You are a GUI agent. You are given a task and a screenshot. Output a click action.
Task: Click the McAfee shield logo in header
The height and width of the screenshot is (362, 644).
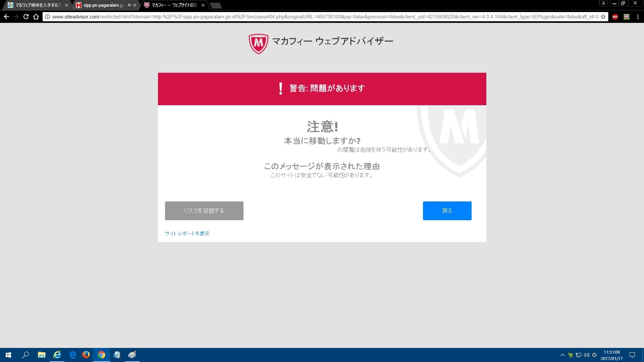click(258, 44)
